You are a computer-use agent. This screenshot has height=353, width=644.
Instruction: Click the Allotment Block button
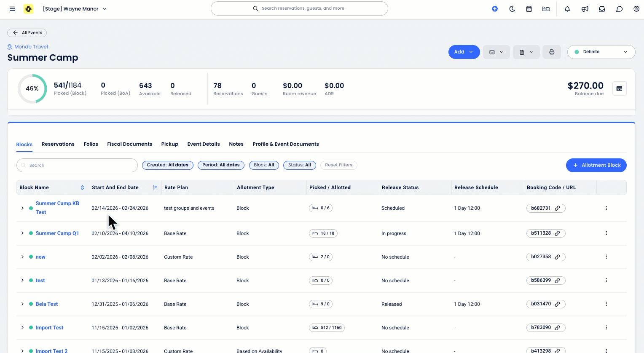[596, 165]
